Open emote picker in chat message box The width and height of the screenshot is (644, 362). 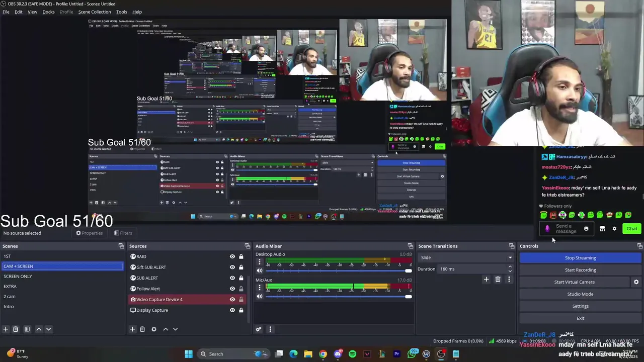coord(586,229)
